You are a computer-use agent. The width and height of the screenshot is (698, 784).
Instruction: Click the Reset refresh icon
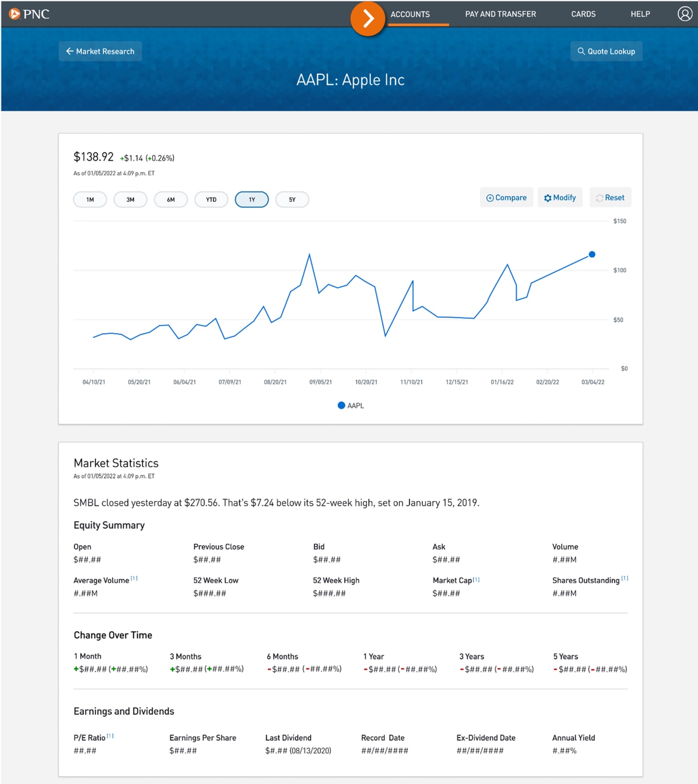599,197
